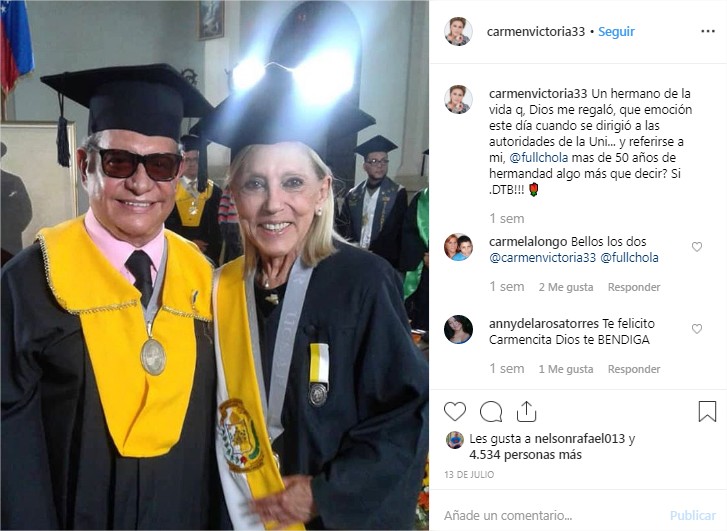Like carmelalongo's comment heart
The height and width of the screenshot is (531, 727).
697,247
